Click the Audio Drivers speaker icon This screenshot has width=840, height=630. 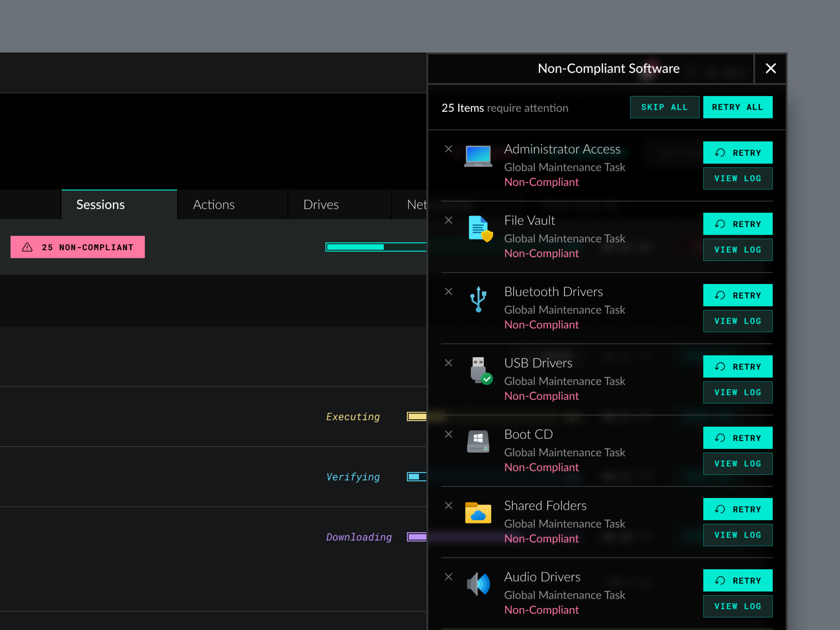coord(478,584)
